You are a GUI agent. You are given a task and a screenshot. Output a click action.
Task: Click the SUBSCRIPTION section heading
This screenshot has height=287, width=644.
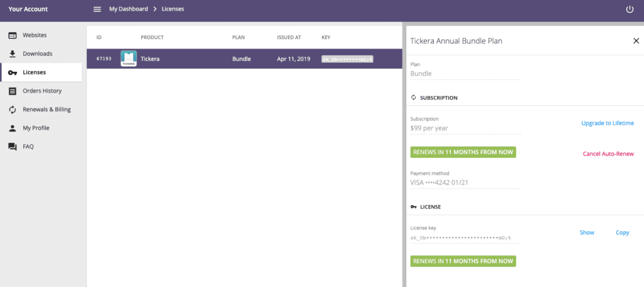click(x=438, y=98)
